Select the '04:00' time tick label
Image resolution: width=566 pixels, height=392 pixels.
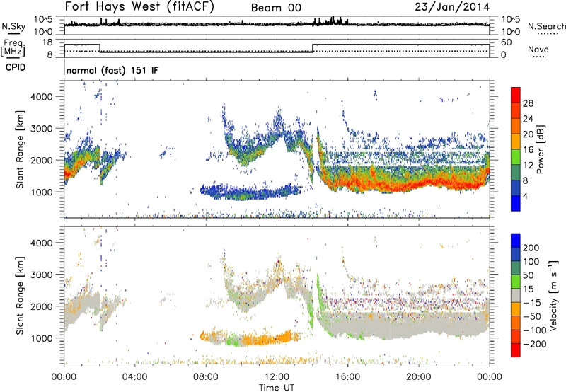click(x=134, y=377)
